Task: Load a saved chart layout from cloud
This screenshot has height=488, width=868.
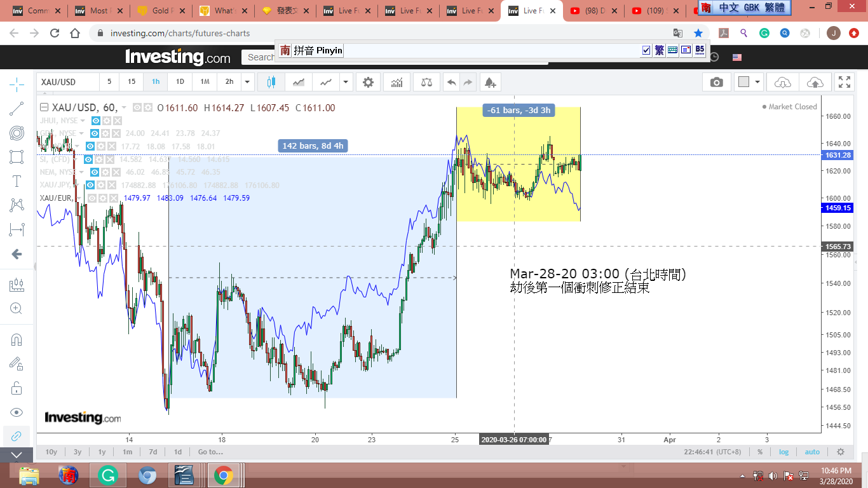Action: pos(783,82)
